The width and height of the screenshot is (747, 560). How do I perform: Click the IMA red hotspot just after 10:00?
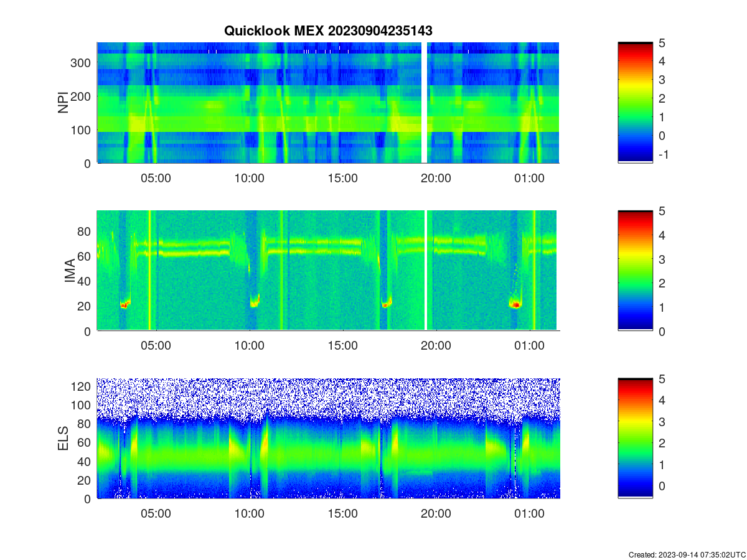[x=253, y=304]
